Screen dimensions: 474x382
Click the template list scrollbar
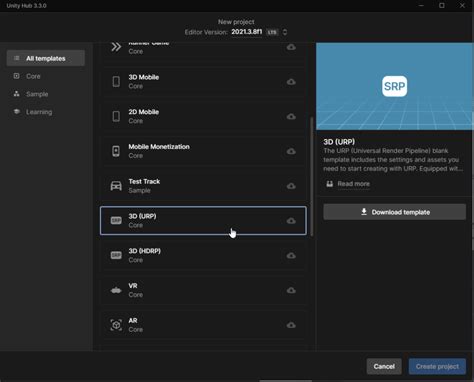tap(312, 177)
